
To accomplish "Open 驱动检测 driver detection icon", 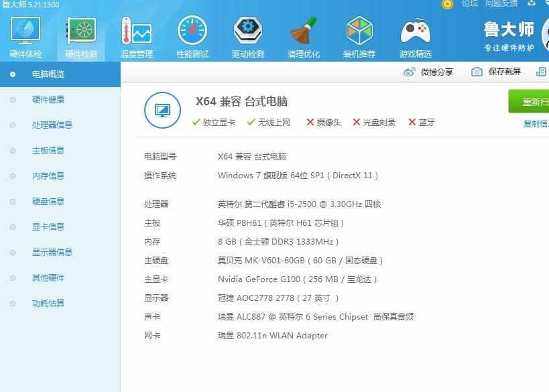I will click(x=248, y=30).
